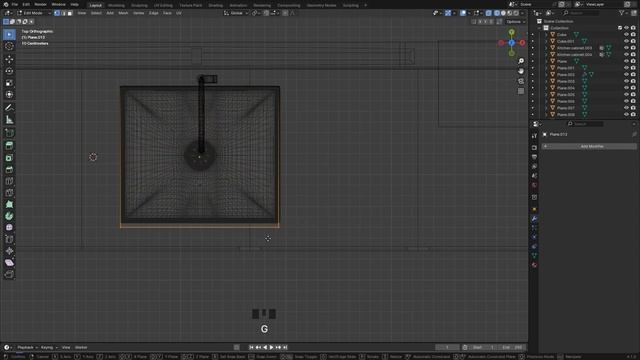The image size is (640, 360).
Task: Disable Cube.001 in renders (camera icon)
Action: click(633, 41)
